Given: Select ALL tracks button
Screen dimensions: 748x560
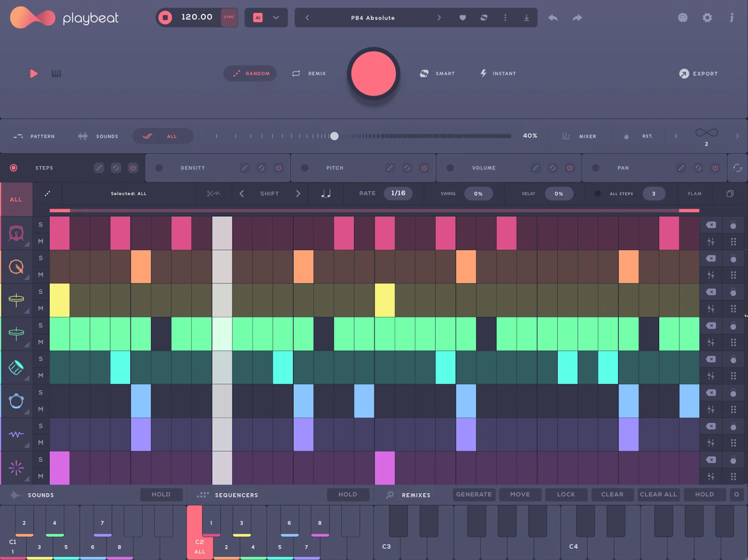Looking at the screenshot, I should [x=16, y=199].
